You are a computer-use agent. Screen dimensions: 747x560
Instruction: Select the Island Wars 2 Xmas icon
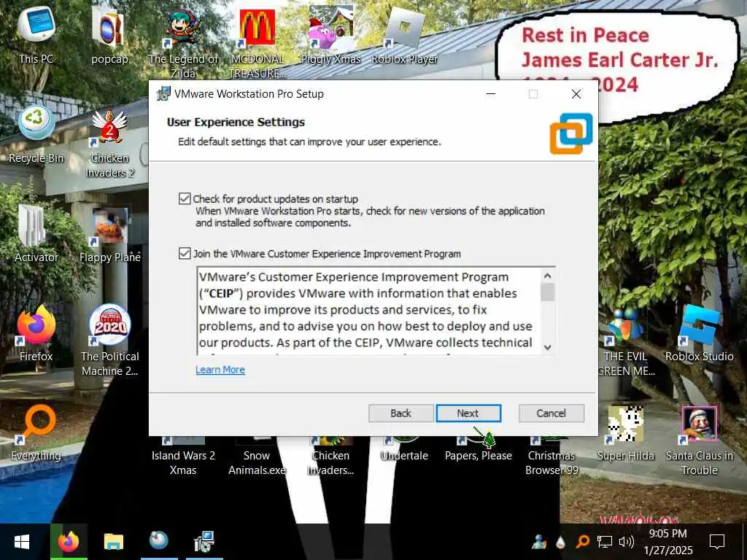(x=183, y=457)
